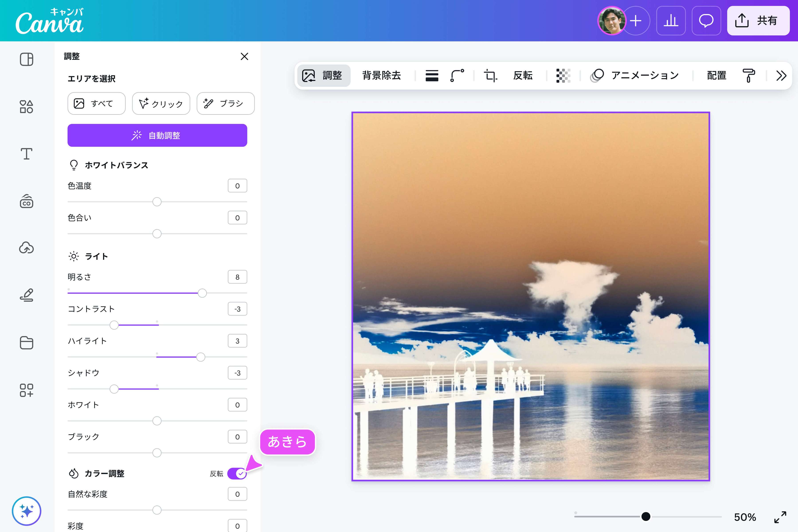The width and height of the screenshot is (798, 532).
Task: Click the コントラスト value field
Action: coord(237,309)
